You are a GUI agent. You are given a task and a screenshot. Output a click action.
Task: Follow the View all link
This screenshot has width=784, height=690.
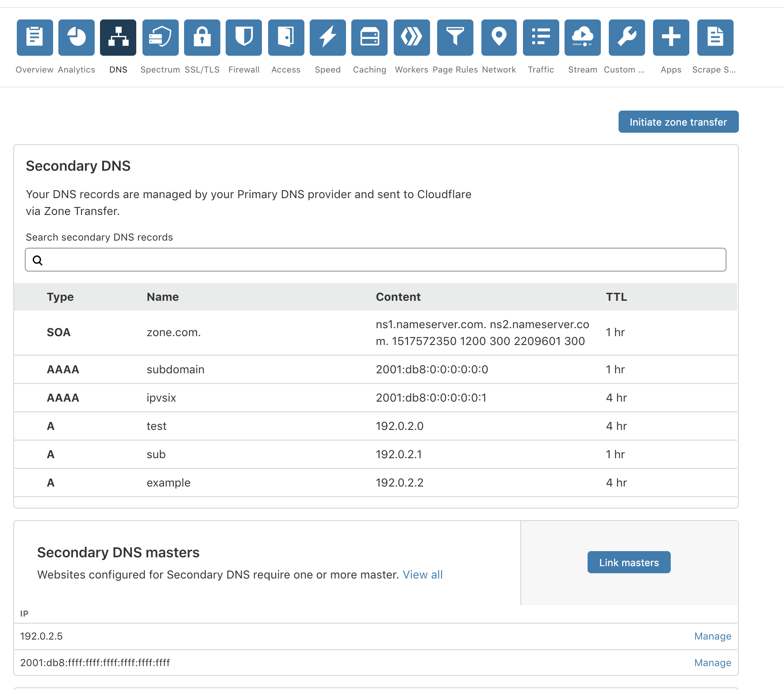click(x=423, y=575)
